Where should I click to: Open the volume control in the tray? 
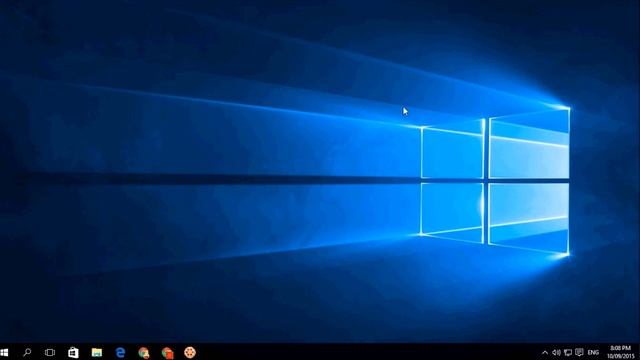tap(556, 352)
